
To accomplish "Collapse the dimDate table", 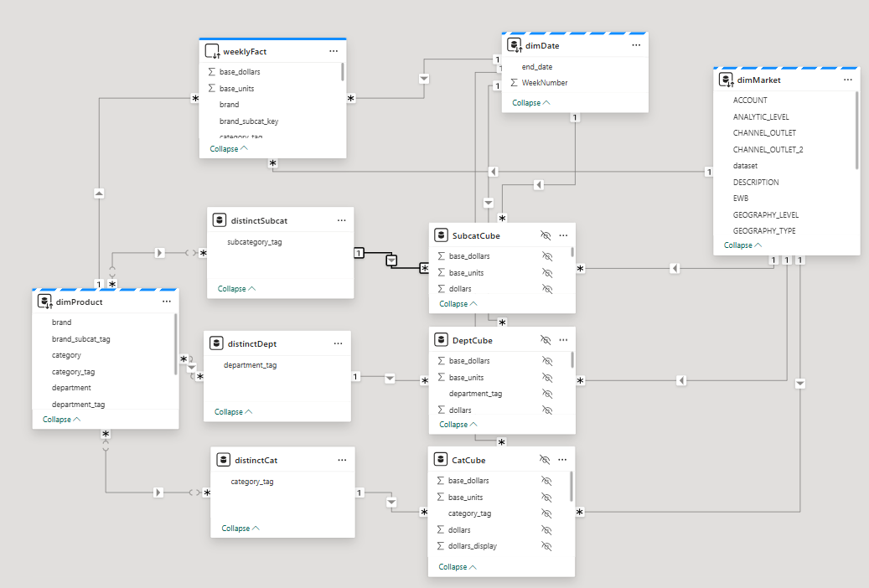I will pyautogui.click(x=531, y=102).
